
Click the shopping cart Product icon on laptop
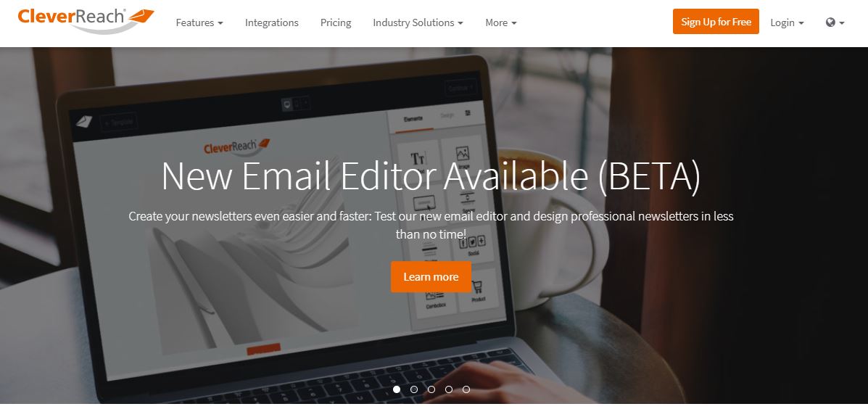click(479, 289)
